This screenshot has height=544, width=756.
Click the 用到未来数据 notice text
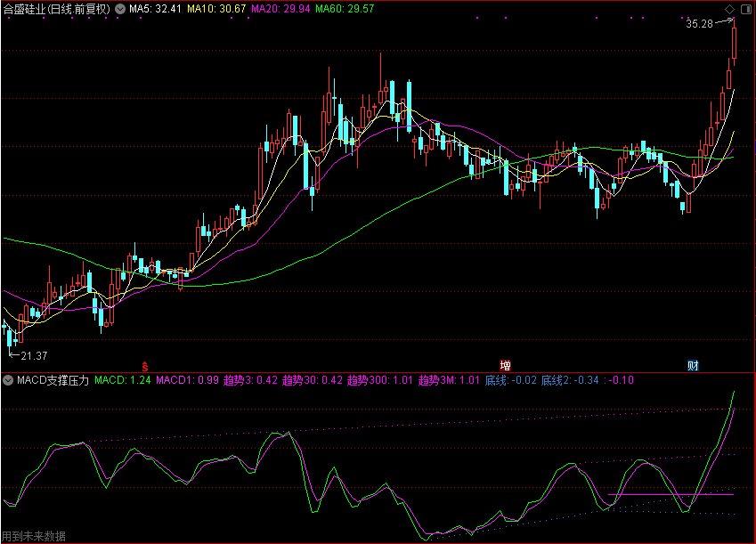[34, 536]
